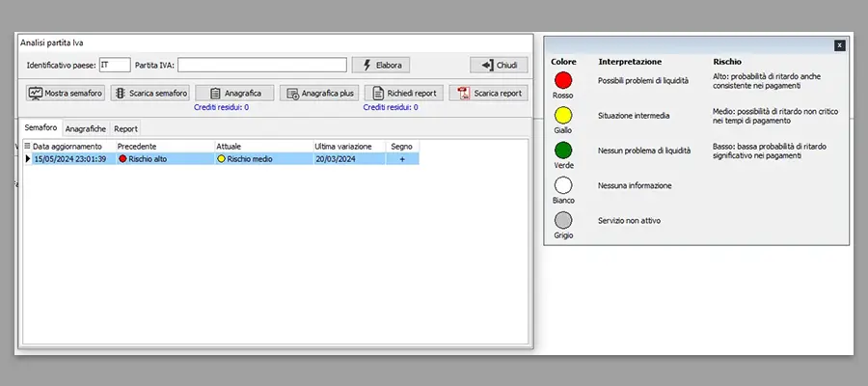This screenshot has height=386, width=868.
Task: Click the Grigio gray circle in legend
Action: (563, 220)
